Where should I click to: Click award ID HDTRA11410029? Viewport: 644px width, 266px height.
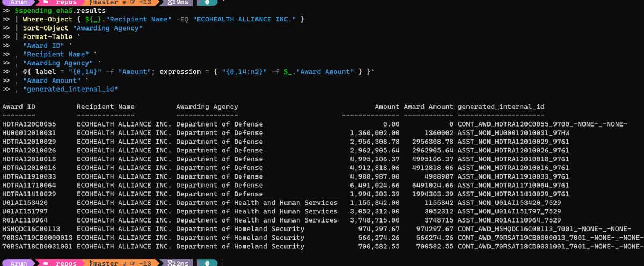(29, 194)
